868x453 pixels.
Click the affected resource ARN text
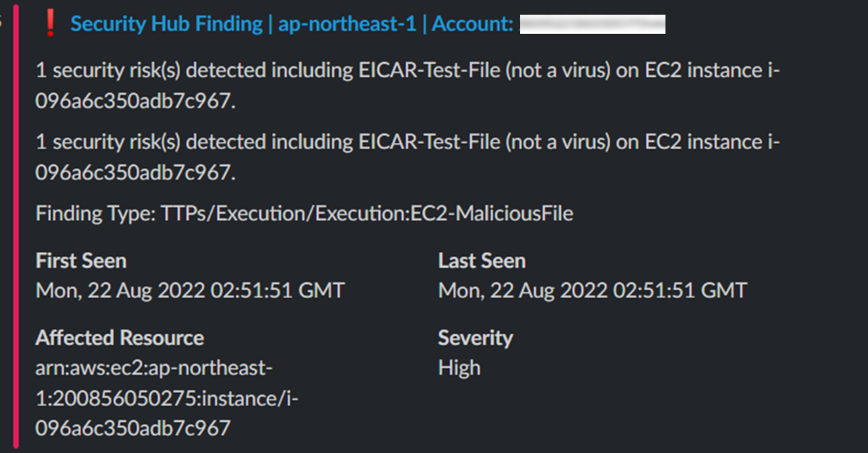pos(153,368)
